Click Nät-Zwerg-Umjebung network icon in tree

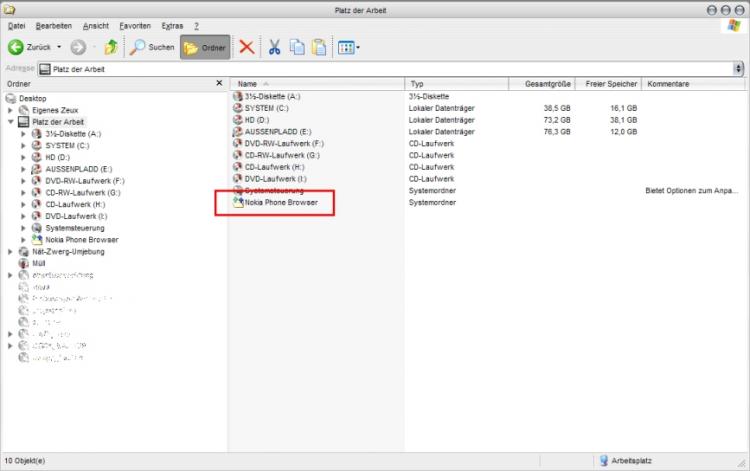point(23,252)
